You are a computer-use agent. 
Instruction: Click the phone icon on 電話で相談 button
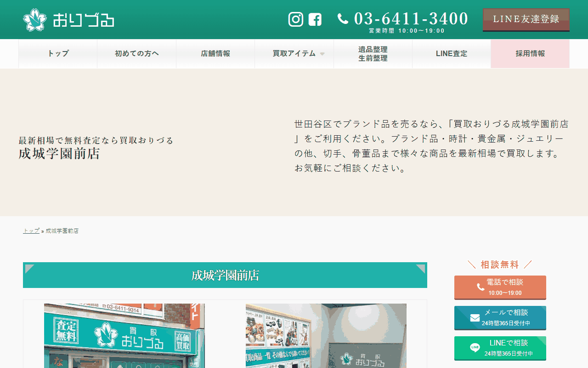point(481,287)
